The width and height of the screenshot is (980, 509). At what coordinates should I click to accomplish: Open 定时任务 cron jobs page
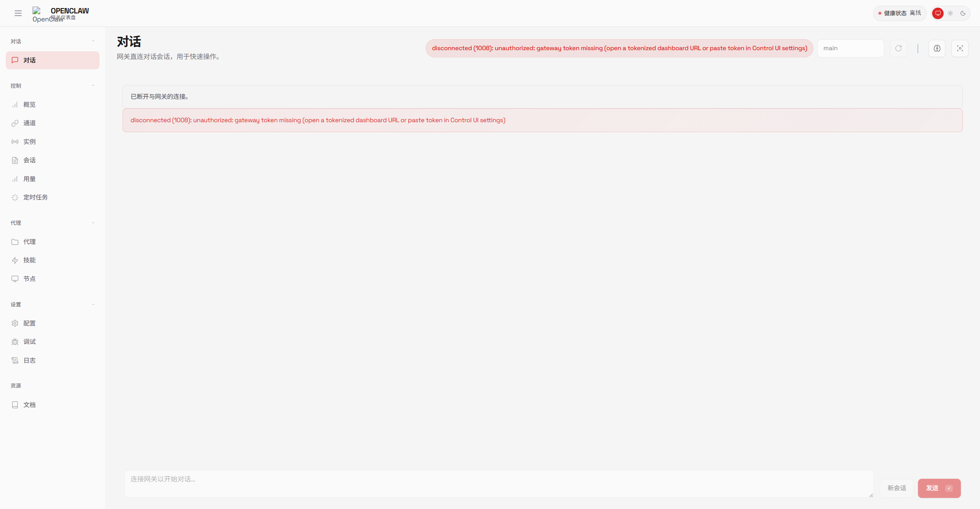pyautogui.click(x=36, y=197)
